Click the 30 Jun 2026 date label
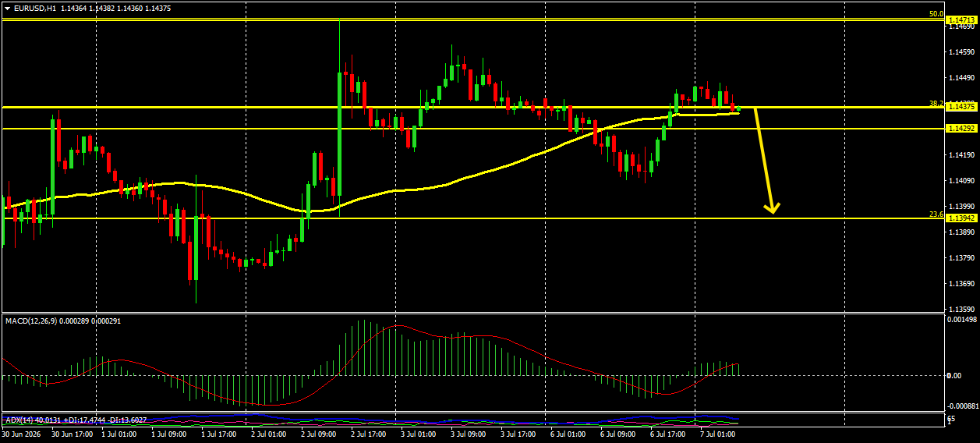Screen dimensions: 980x443 click(21, 433)
